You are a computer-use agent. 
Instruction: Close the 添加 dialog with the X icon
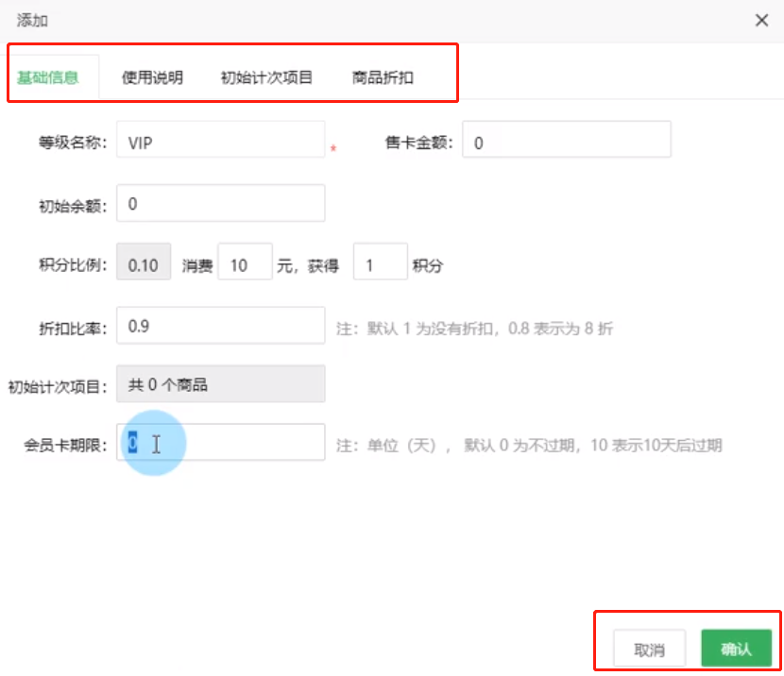coord(761,21)
